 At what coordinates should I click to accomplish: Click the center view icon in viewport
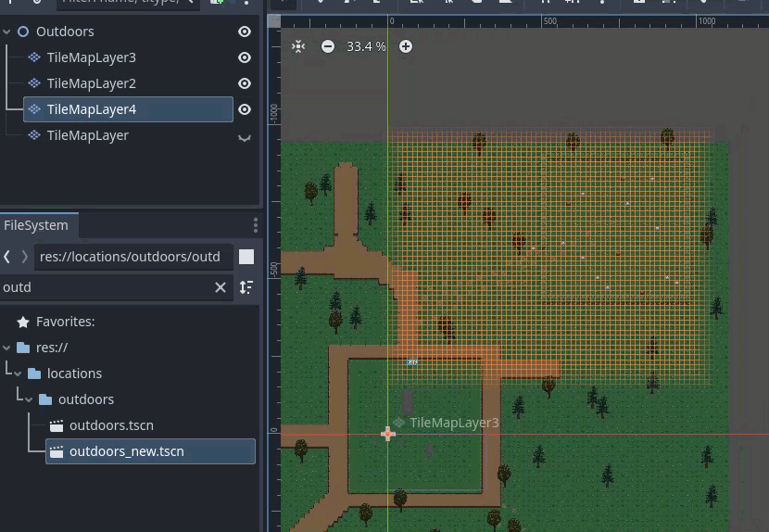click(298, 46)
